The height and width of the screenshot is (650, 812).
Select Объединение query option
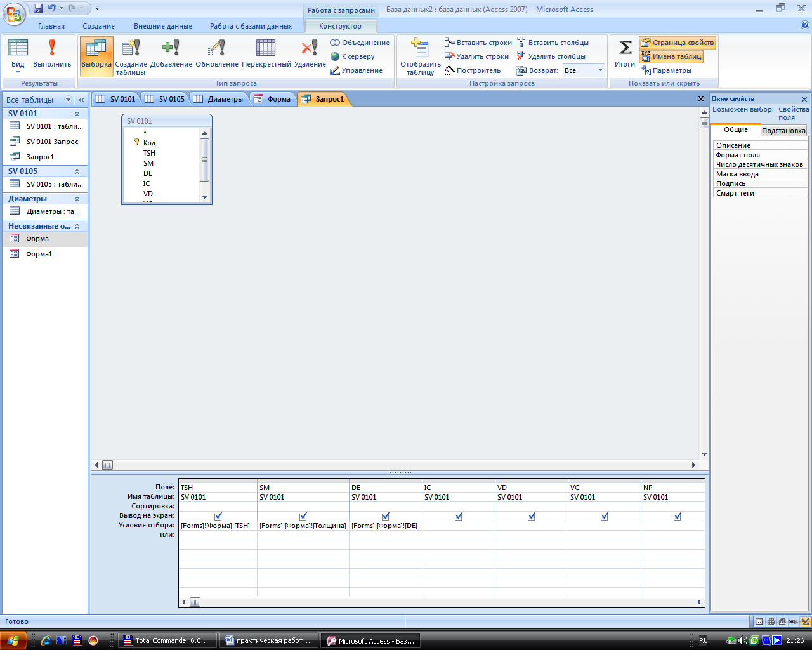(360, 43)
